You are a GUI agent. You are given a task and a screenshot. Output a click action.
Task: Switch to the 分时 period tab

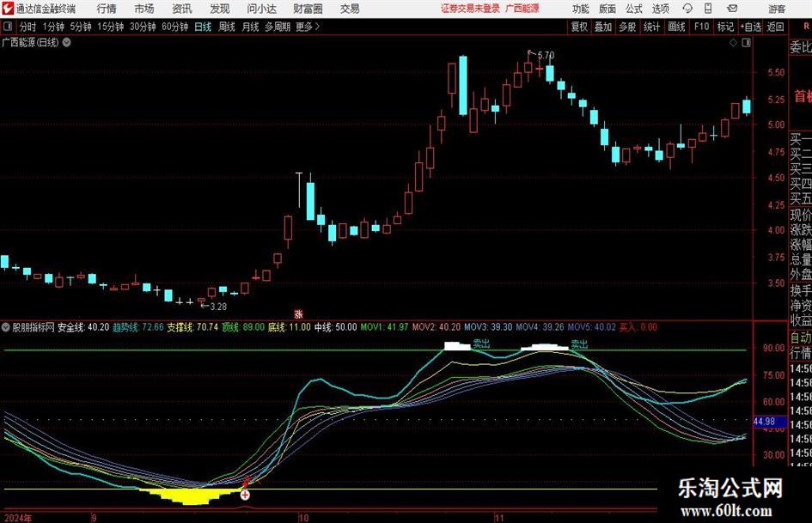27,27
